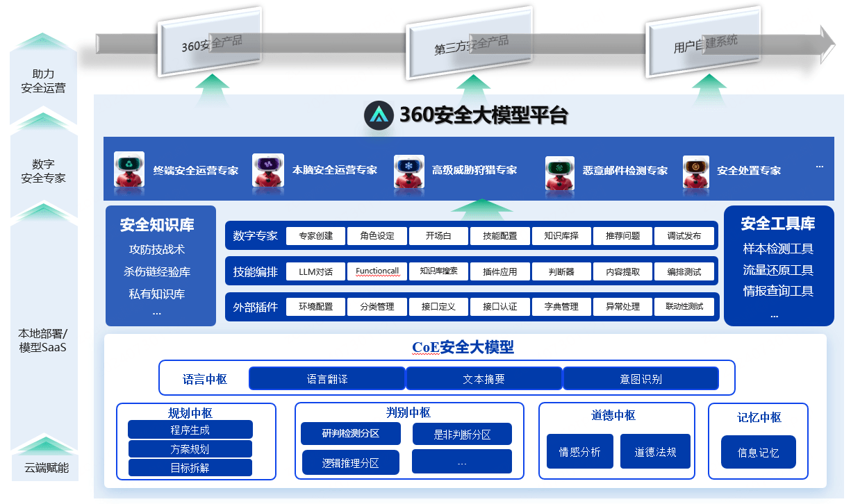
Task: Click the 角色设定 box
Action: click(x=377, y=236)
